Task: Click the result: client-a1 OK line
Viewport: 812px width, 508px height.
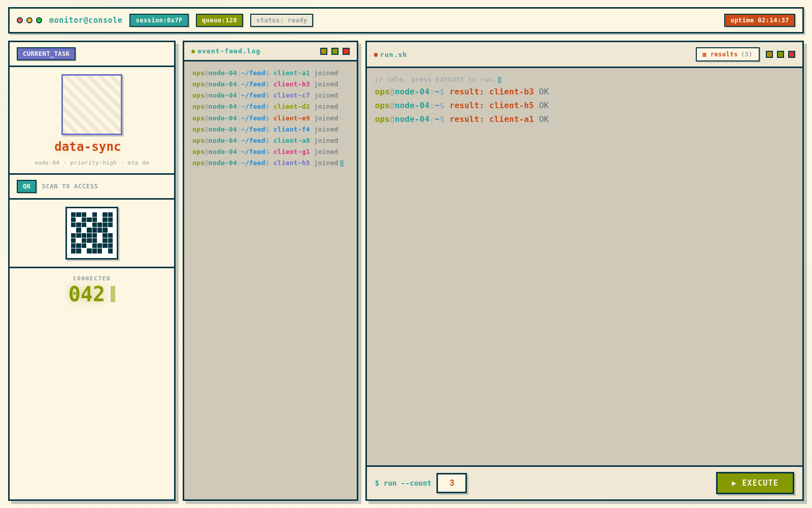Action: pyautogui.click(x=462, y=119)
